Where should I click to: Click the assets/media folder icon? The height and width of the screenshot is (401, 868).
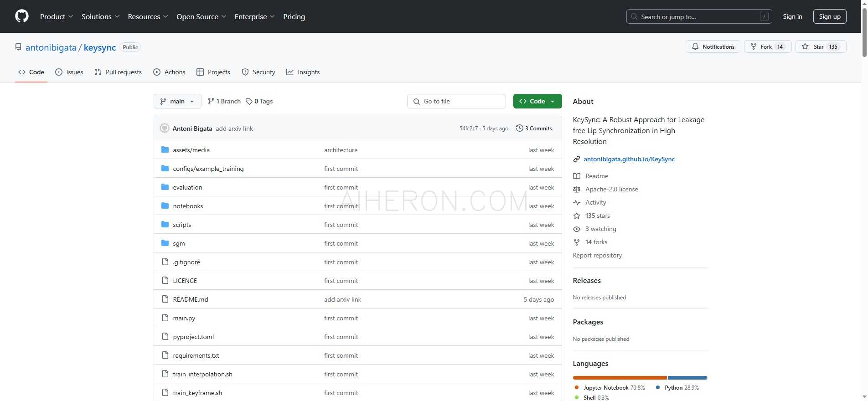165,150
